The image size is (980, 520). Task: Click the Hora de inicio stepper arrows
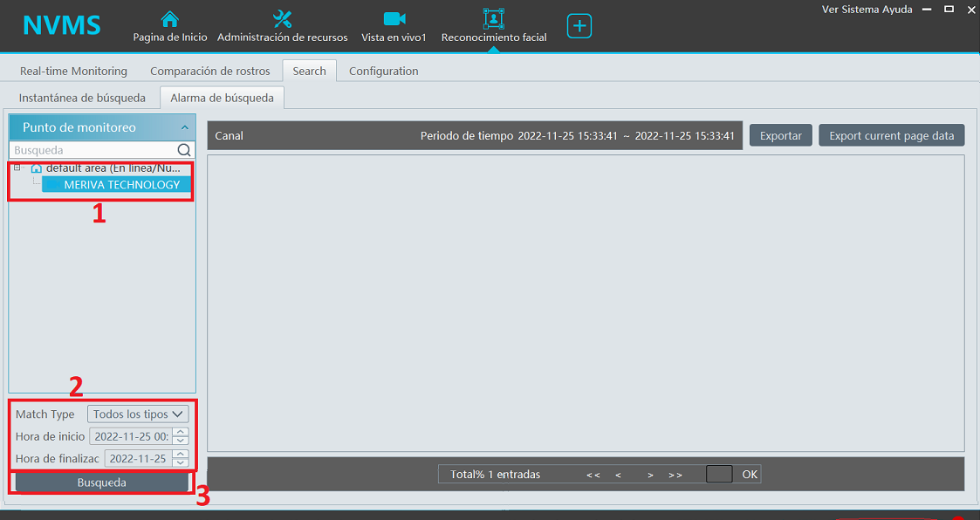[x=181, y=436]
